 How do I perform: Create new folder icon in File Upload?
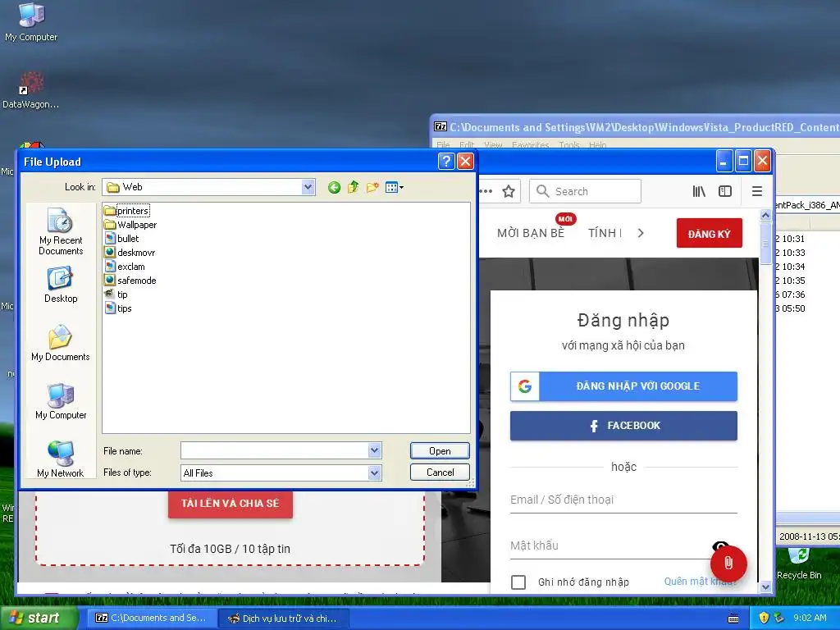[x=372, y=188]
